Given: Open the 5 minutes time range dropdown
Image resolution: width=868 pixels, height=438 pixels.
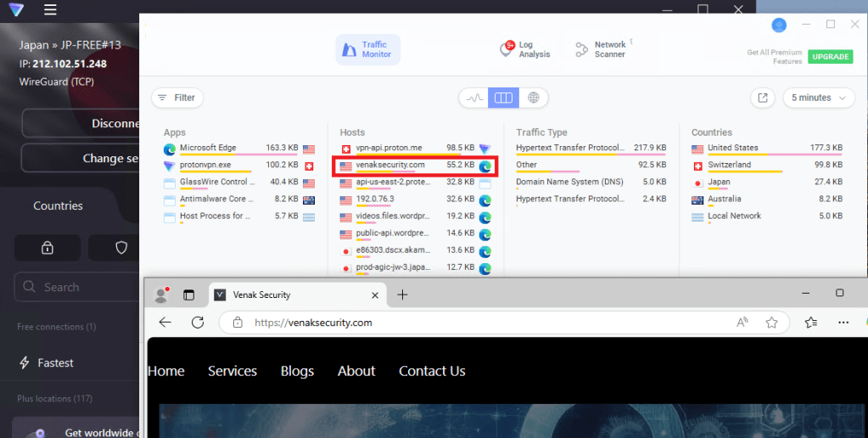Looking at the screenshot, I should click(818, 98).
